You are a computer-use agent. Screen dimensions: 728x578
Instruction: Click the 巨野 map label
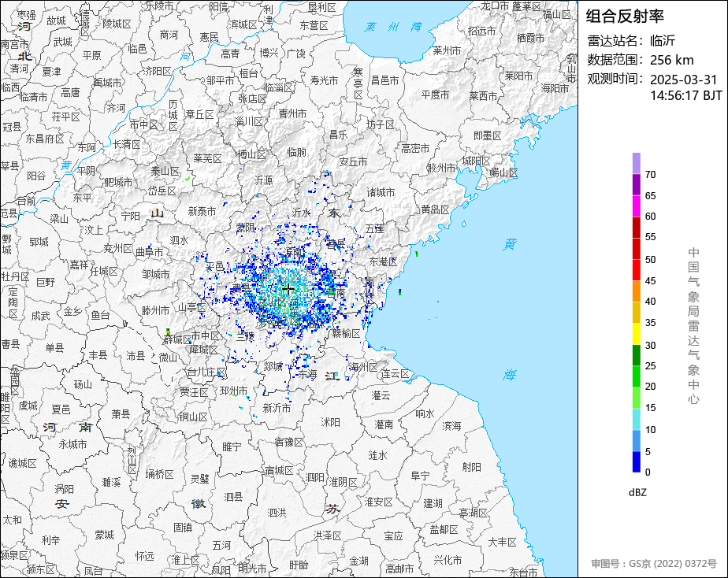click(46, 282)
